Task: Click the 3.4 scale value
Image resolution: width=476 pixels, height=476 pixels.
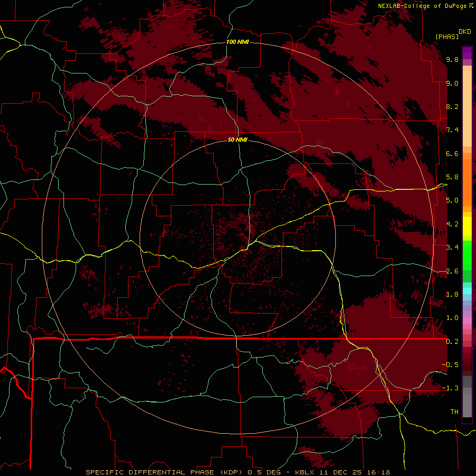Action: tap(452, 248)
